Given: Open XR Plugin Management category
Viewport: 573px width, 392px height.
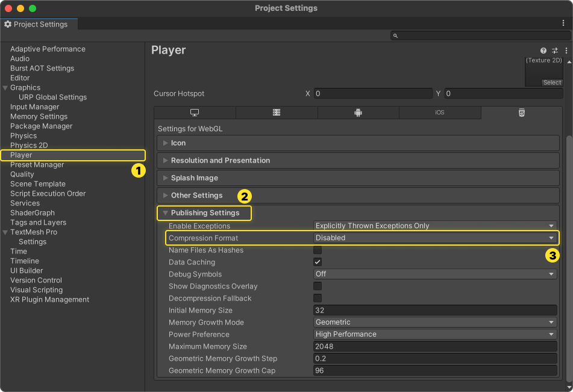Looking at the screenshot, I should 49,300.
